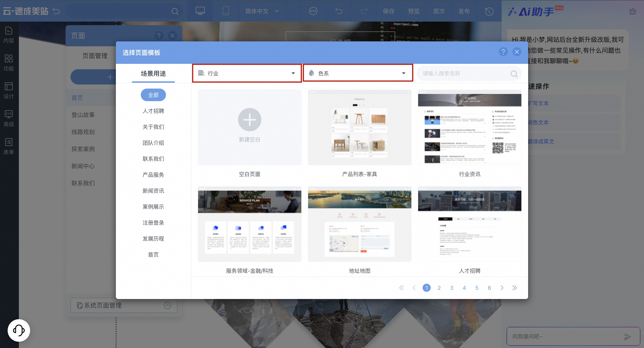Select 联系我们 category in dialog

[x=153, y=159]
